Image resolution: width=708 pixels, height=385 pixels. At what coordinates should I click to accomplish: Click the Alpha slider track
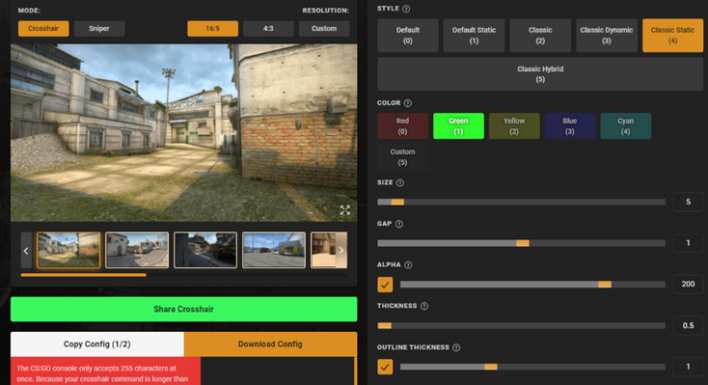(532, 284)
